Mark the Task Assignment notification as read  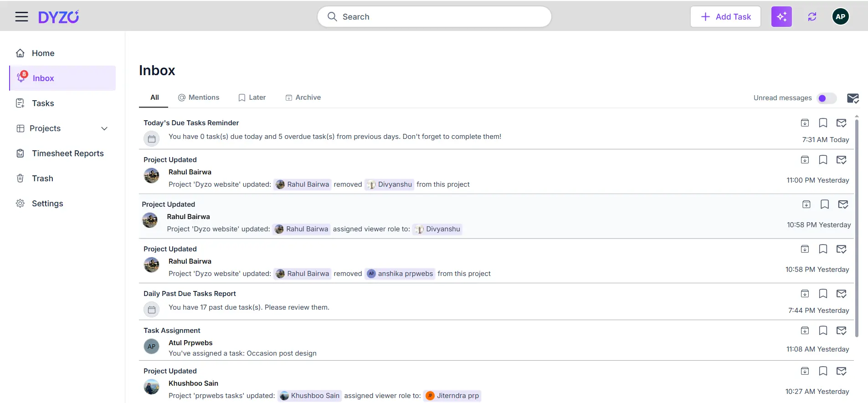[841, 331]
